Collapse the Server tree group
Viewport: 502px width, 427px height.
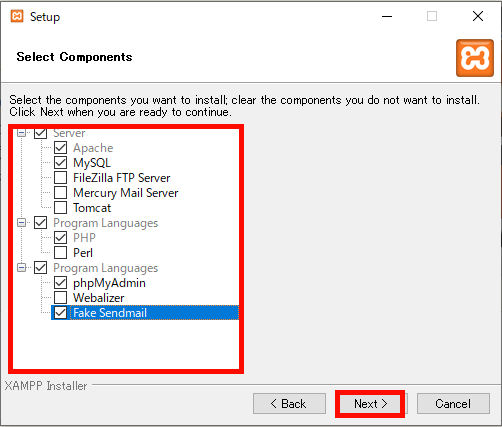(x=21, y=133)
